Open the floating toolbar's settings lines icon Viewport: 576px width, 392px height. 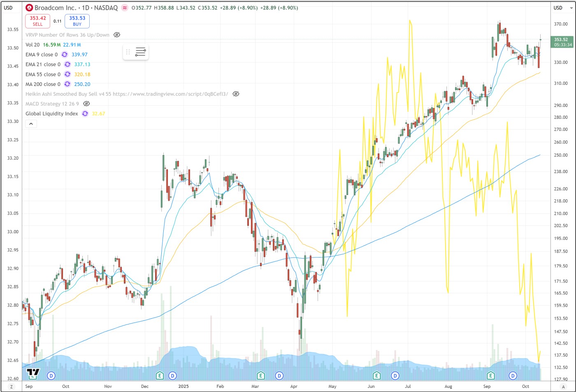140,52
